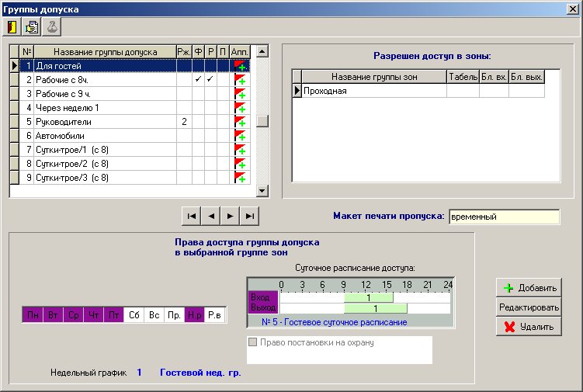
Task: Click the flag icon for Сутки-трое/1 row
Action: click(240, 150)
